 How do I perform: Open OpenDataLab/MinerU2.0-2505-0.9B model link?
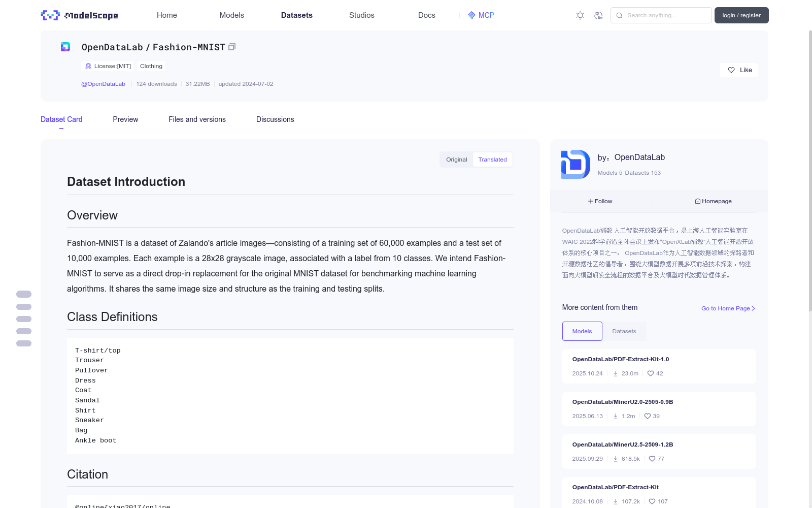coord(623,402)
